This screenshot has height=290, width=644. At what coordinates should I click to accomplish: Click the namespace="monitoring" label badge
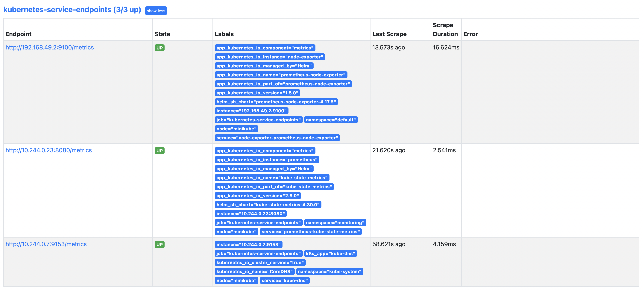(335, 222)
